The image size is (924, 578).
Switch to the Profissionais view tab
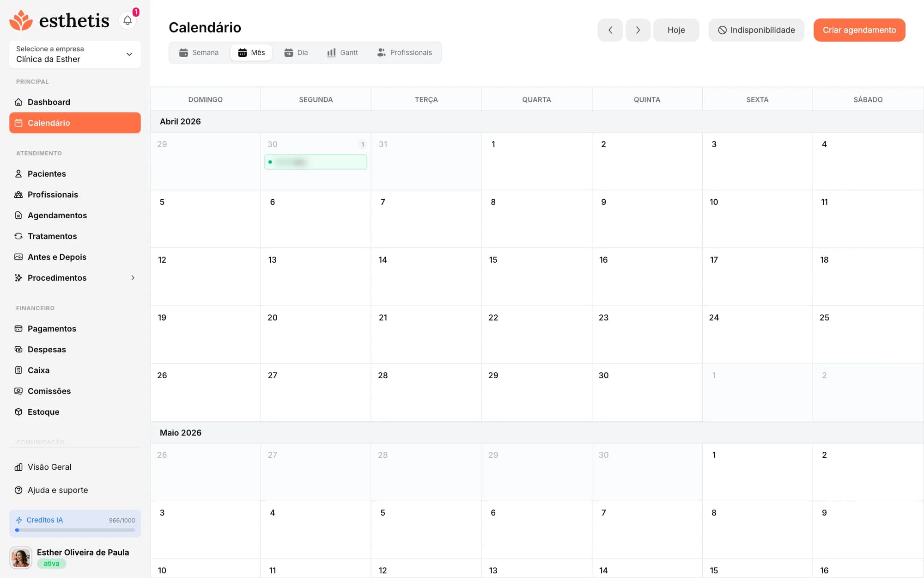click(x=405, y=53)
